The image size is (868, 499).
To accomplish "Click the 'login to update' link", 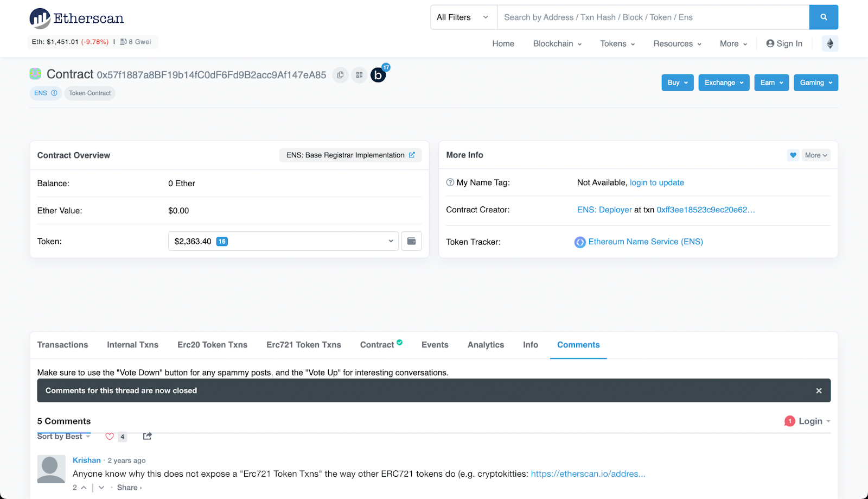I will pyautogui.click(x=657, y=182).
